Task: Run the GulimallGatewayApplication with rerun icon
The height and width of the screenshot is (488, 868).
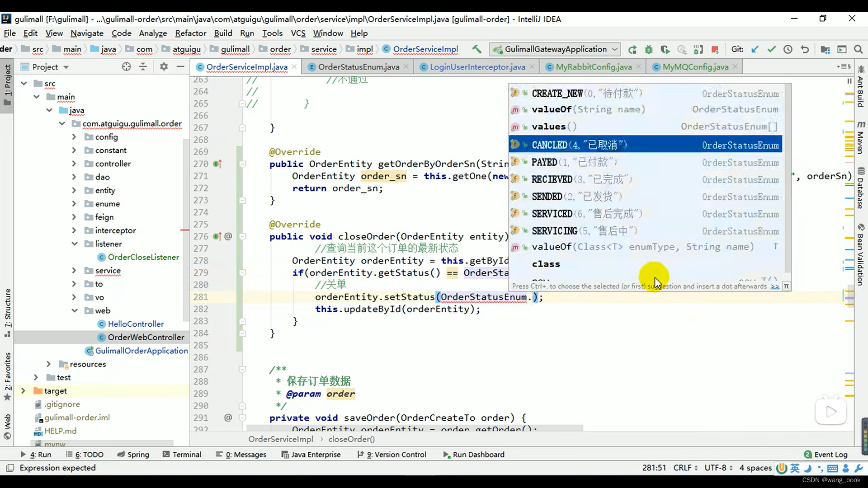Action: coord(632,49)
